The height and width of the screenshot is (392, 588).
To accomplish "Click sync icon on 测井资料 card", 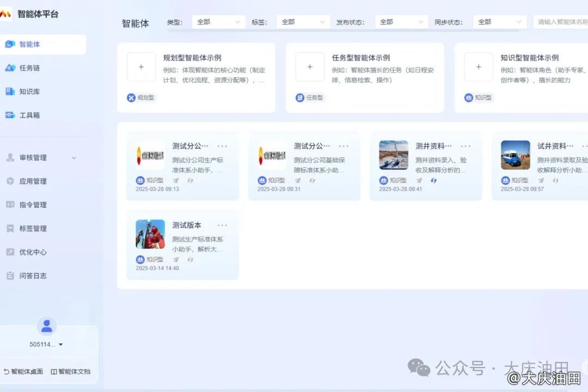I will point(434,181).
